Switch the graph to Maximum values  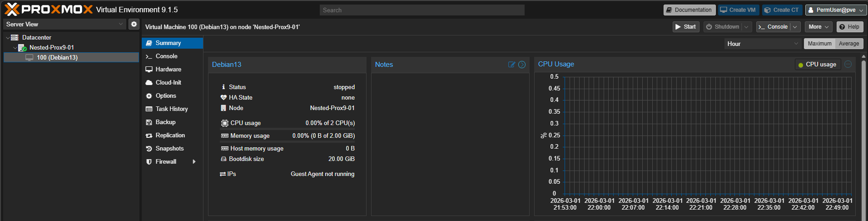[819, 44]
